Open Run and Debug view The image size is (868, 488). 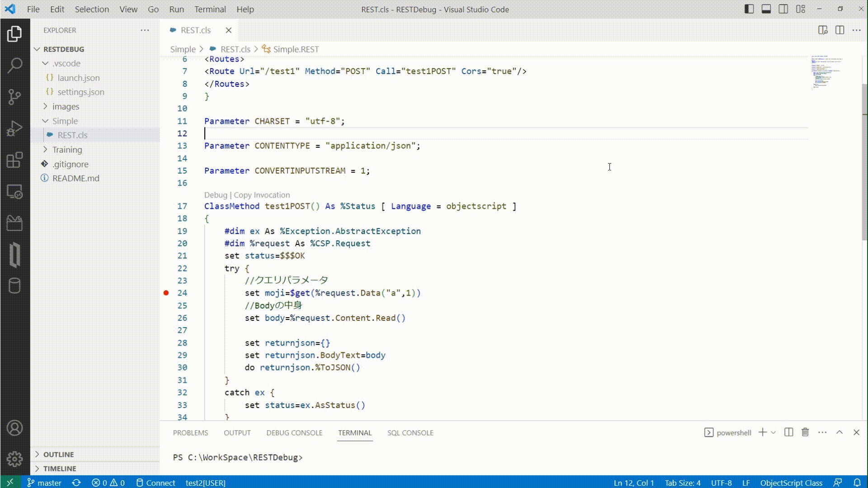(x=14, y=128)
